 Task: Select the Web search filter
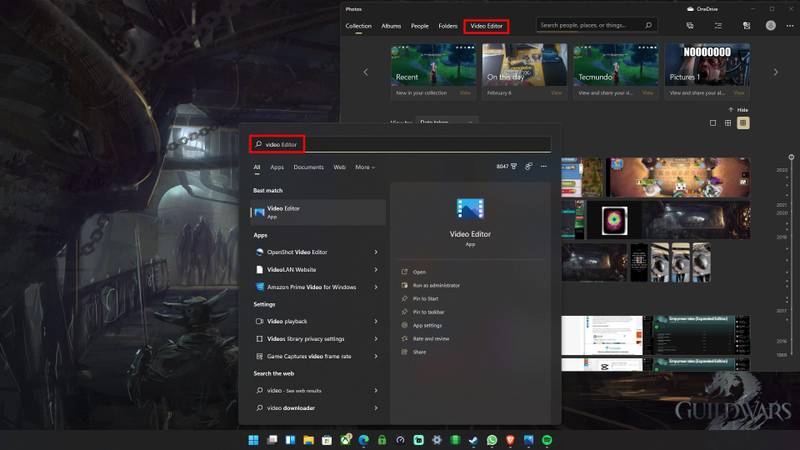coord(339,167)
